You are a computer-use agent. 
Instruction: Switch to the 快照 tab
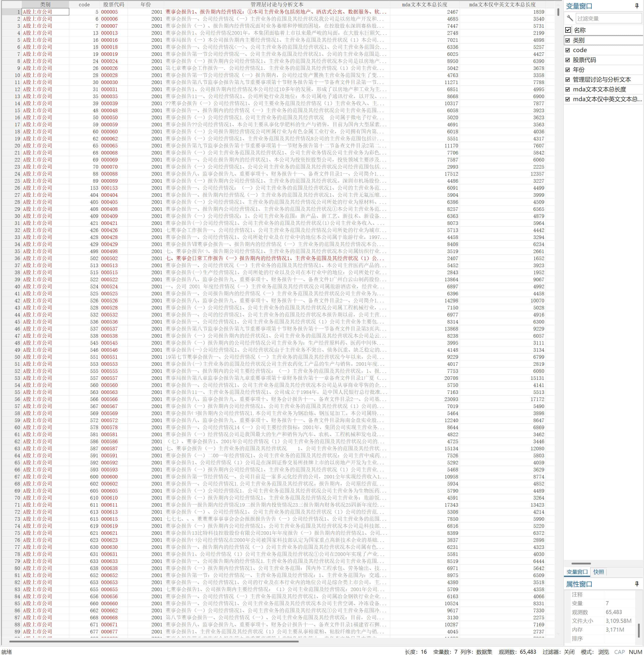[x=598, y=572]
